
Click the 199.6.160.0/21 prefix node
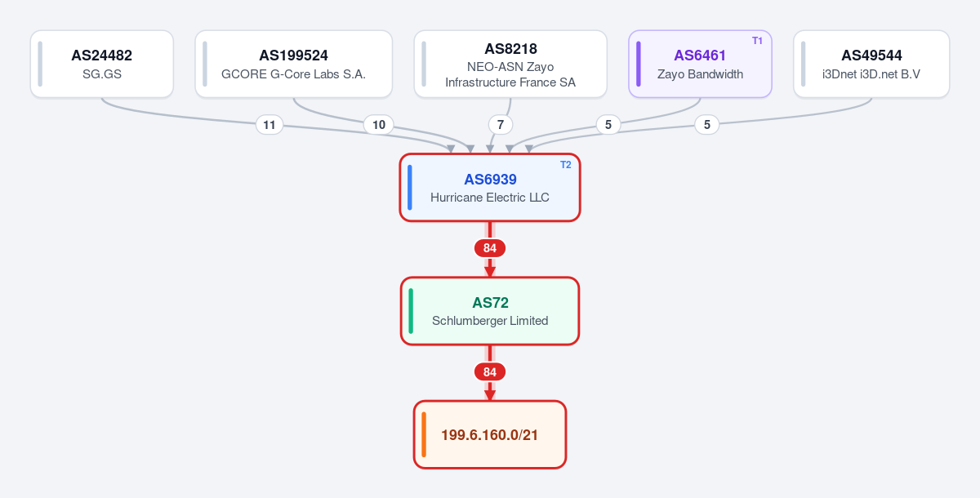pyautogui.click(x=490, y=434)
